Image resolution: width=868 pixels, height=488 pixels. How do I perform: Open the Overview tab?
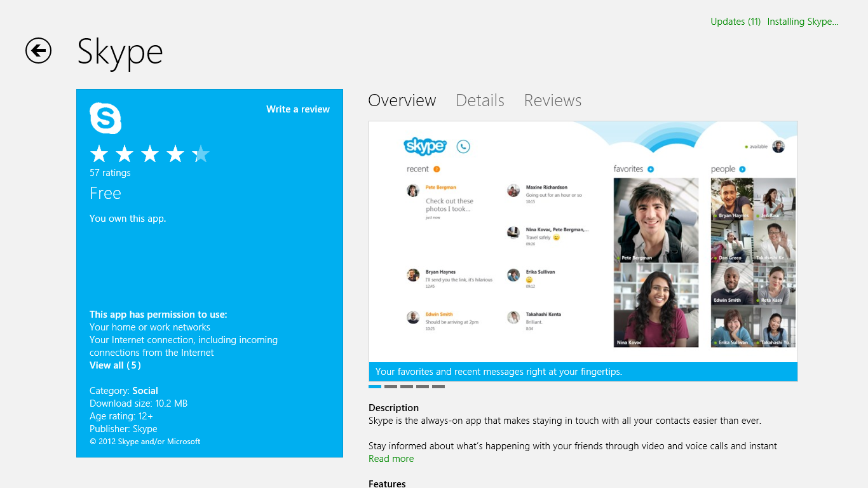pyautogui.click(x=402, y=100)
